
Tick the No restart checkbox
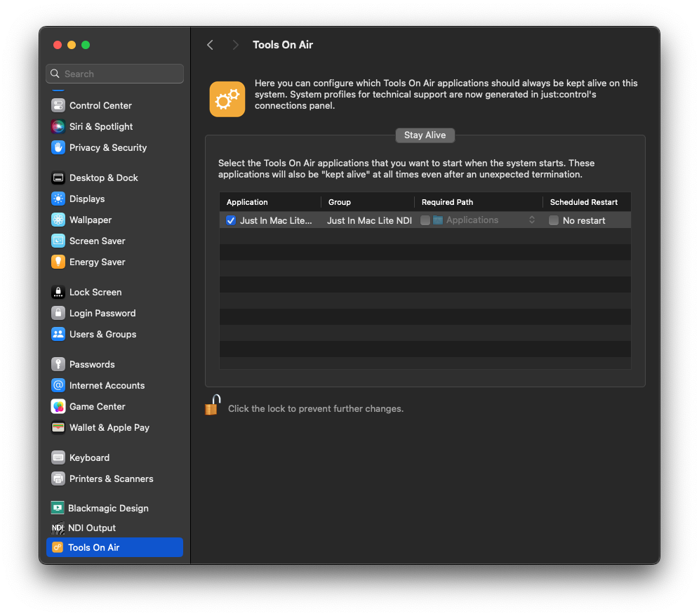point(554,220)
